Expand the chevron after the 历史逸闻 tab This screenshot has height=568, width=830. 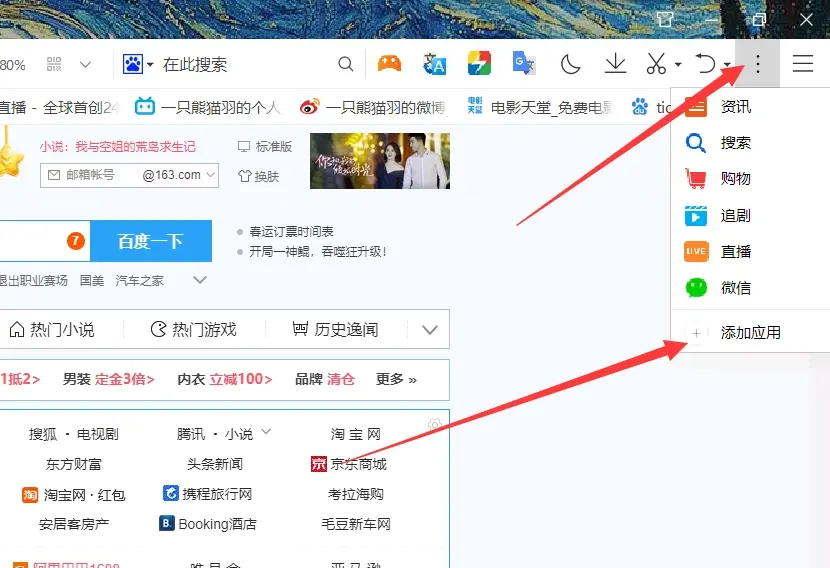[x=430, y=330]
